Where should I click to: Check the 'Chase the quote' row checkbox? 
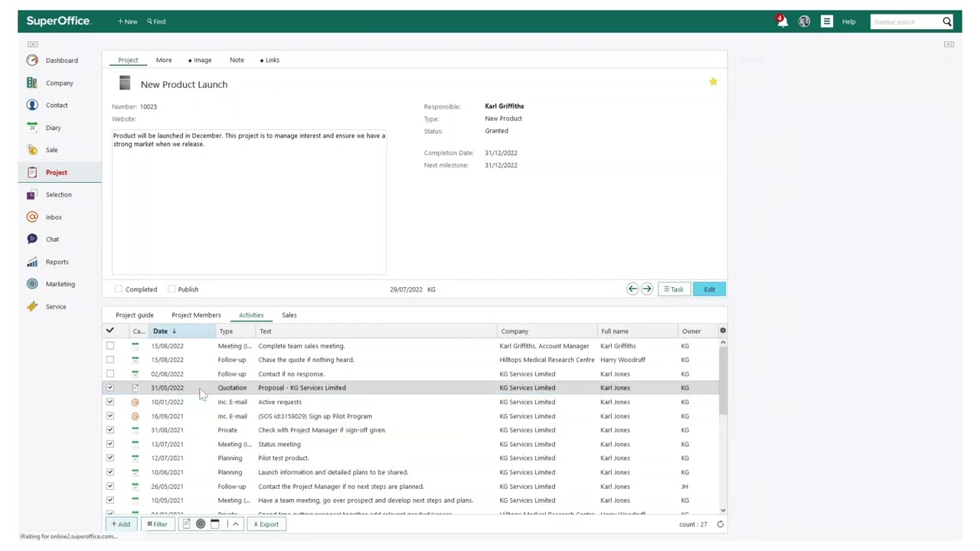pyautogui.click(x=110, y=360)
